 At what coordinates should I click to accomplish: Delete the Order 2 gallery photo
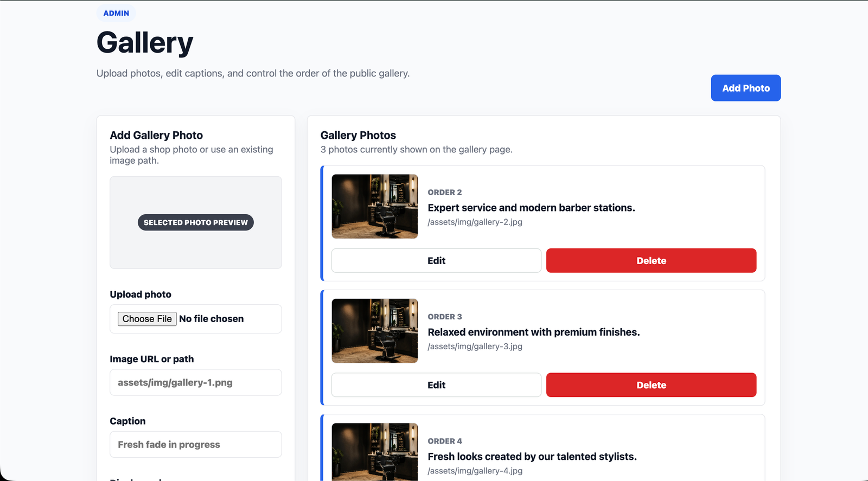click(651, 260)
